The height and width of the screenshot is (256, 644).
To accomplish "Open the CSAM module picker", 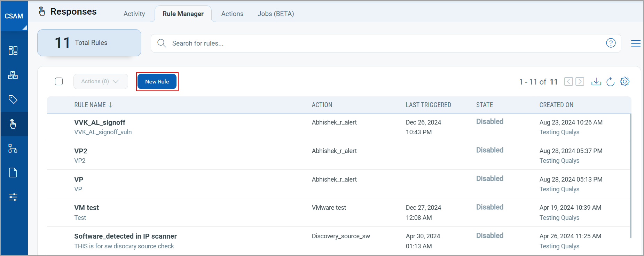I will pos(14,16).
